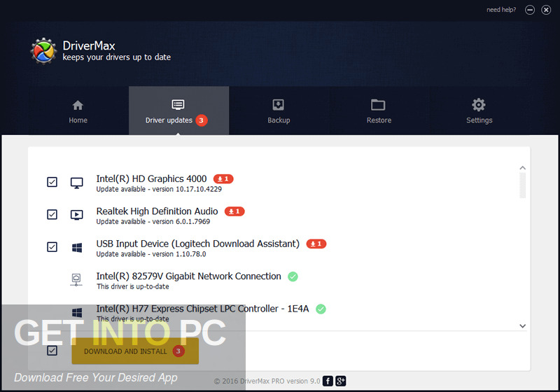This screenshot has height=392, width=560.
Task: Select Intel(R) 82579V Gigabit Network Connection title
Action: tap(188, 276)
